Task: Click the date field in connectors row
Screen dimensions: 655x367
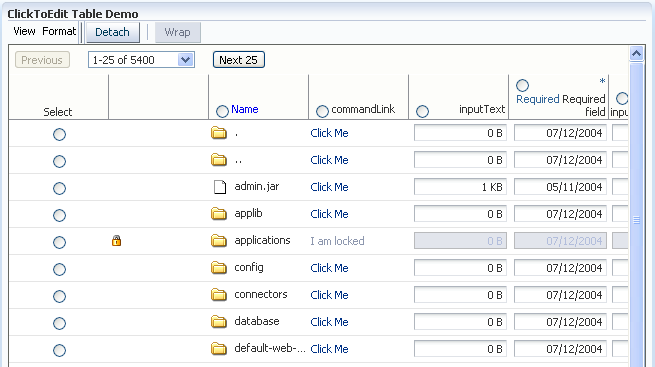Action: pos(560,295)
